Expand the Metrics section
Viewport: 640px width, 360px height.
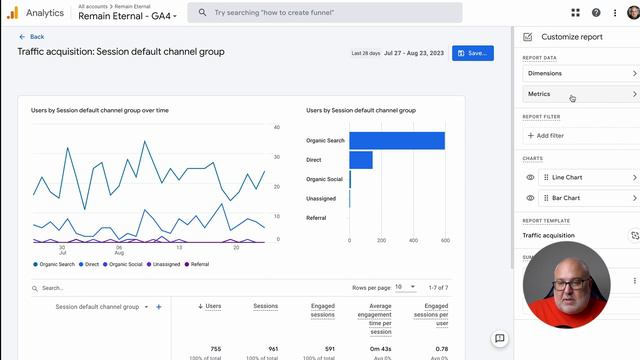coord(581,94)
